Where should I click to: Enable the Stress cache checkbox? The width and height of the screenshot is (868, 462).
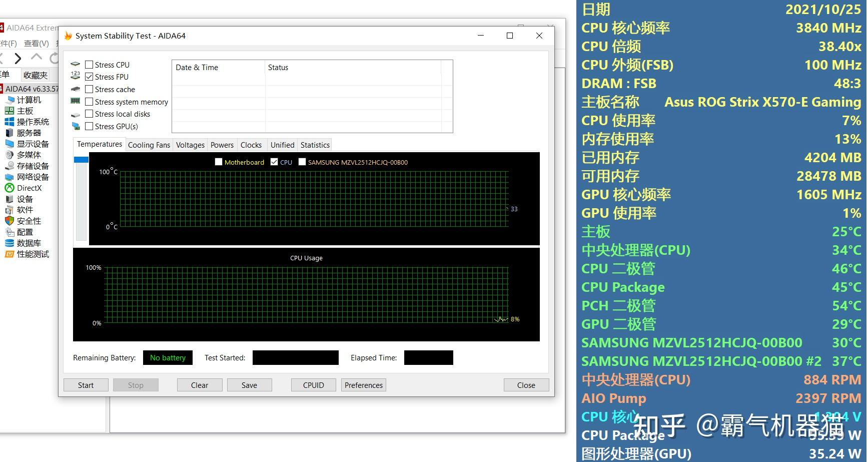tap(89, 89)
